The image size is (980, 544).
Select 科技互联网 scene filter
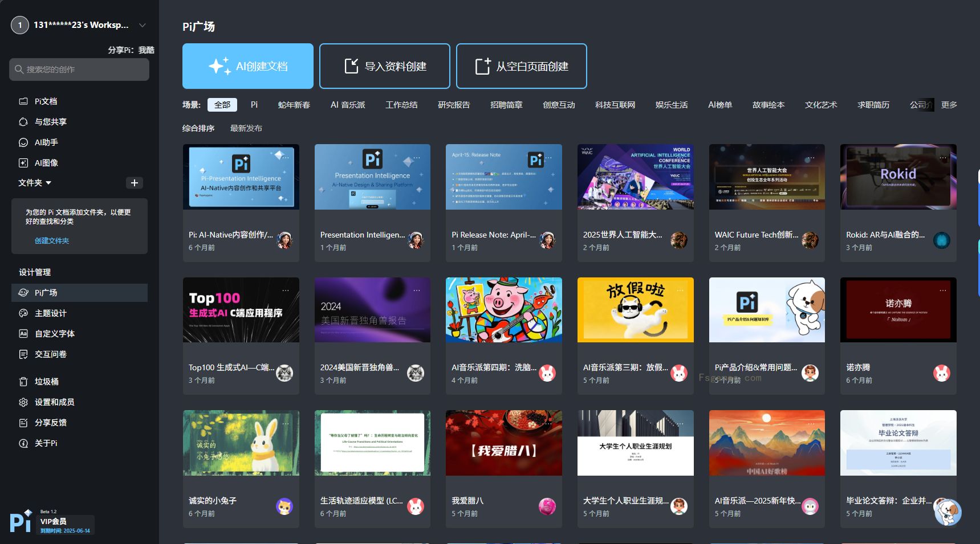(615, 105)
